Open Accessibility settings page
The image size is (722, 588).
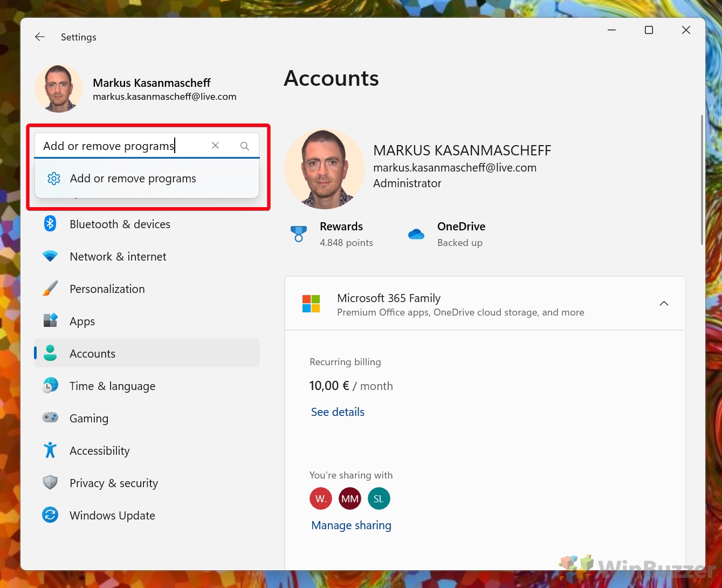(100, 451)
